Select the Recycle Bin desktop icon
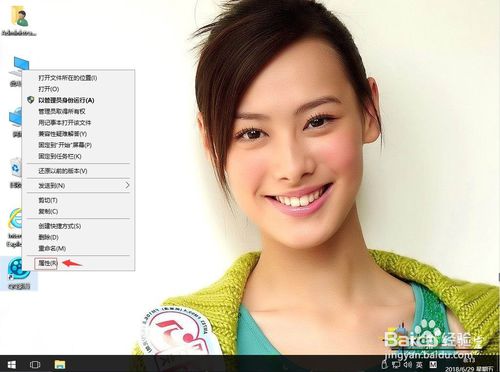Image resolution: width=500 pixels, height=372 pixels. tap(16, 173)
